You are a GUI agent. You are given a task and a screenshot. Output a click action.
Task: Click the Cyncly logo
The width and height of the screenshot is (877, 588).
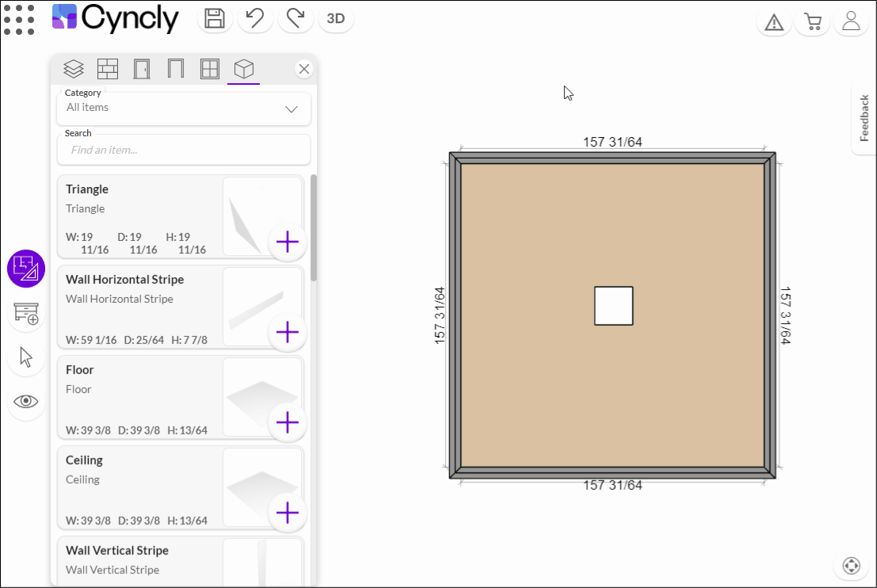point(115,18)
